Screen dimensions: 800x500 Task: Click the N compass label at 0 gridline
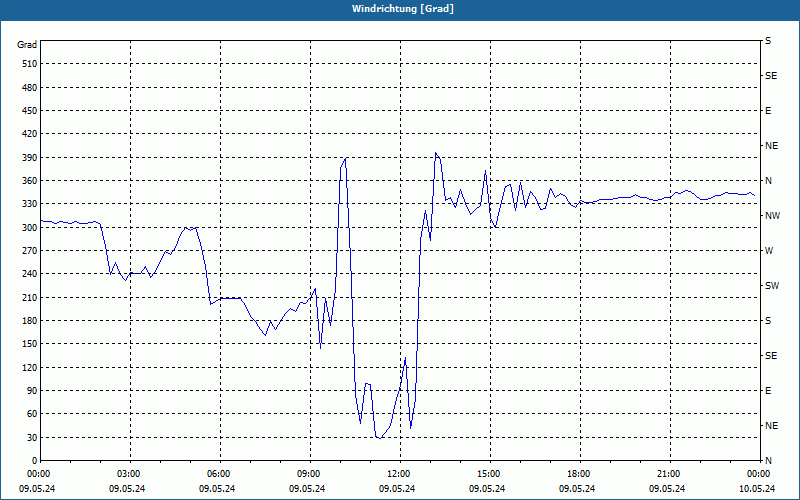click(768, 461)
